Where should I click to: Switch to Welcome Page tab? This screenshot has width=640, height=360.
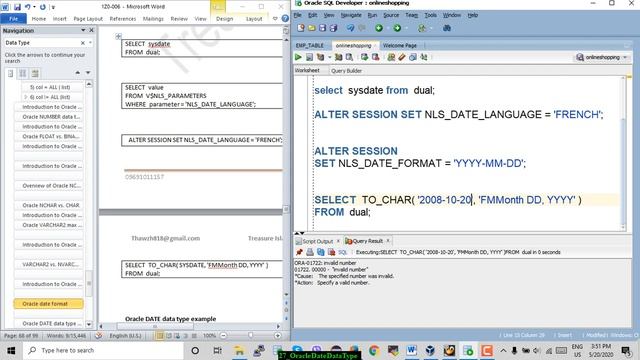click(400, 45)
